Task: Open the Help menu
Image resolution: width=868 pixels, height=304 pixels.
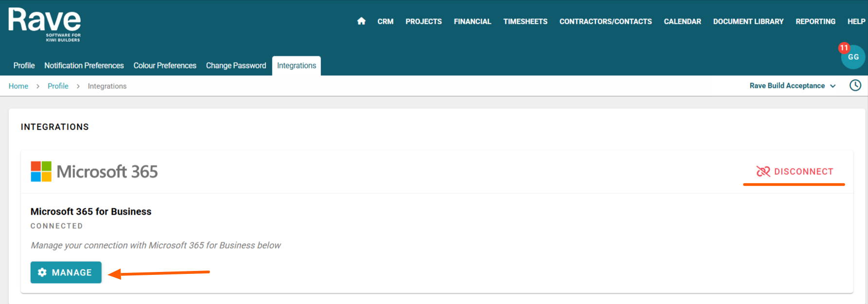Action: [x=856, y=21]
